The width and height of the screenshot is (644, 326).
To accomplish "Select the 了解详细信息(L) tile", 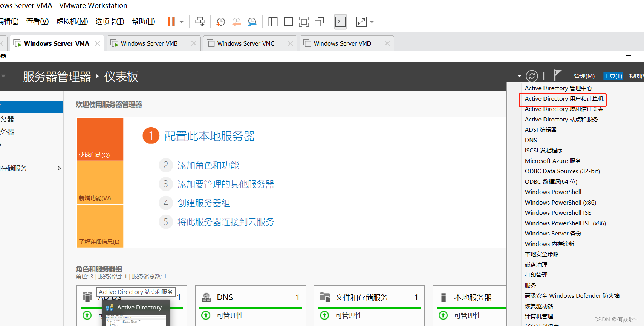I will (x=100, y=226).
